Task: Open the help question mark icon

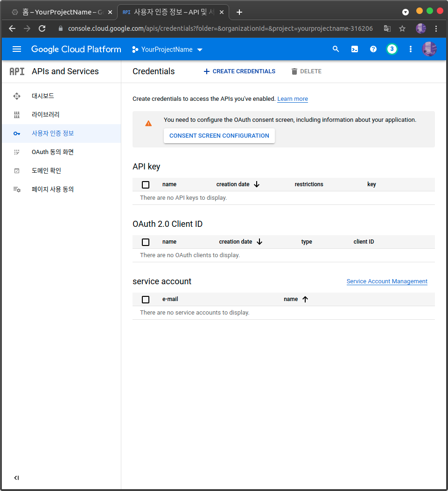Action: pyautogui.click(x=373, y=49)
